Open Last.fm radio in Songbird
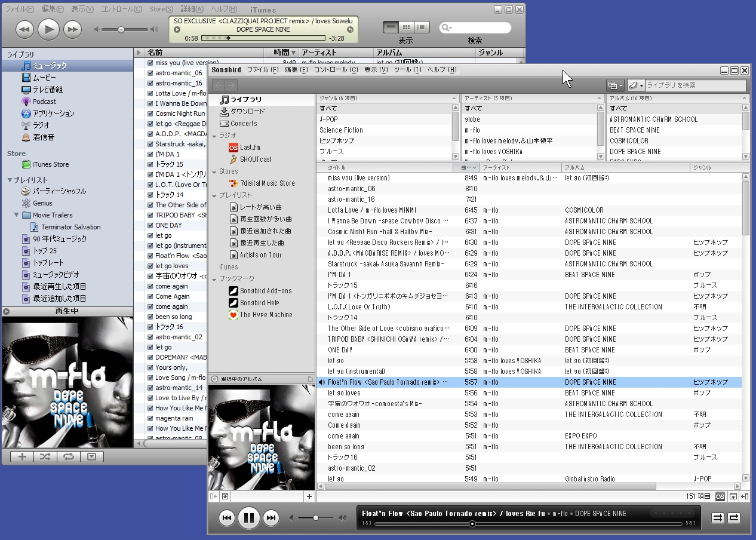This screenshot has height=540, width=756. (250, 148)
